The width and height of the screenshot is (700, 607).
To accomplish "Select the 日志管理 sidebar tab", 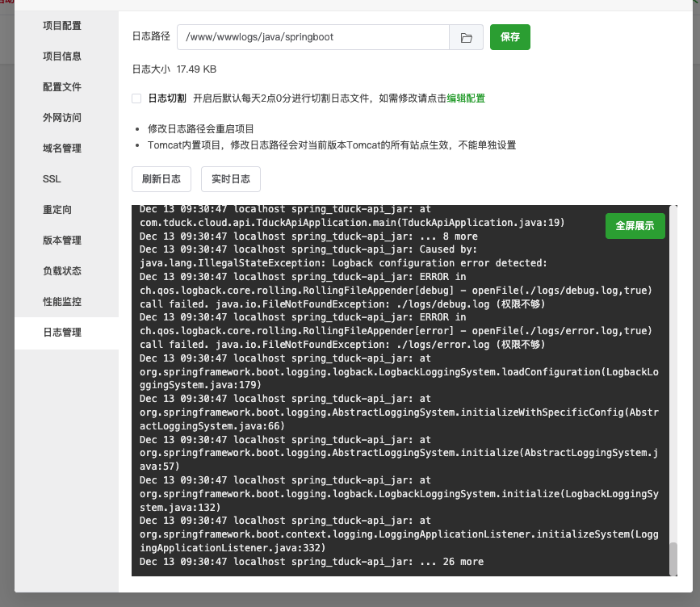I will [x=66, y=333].
